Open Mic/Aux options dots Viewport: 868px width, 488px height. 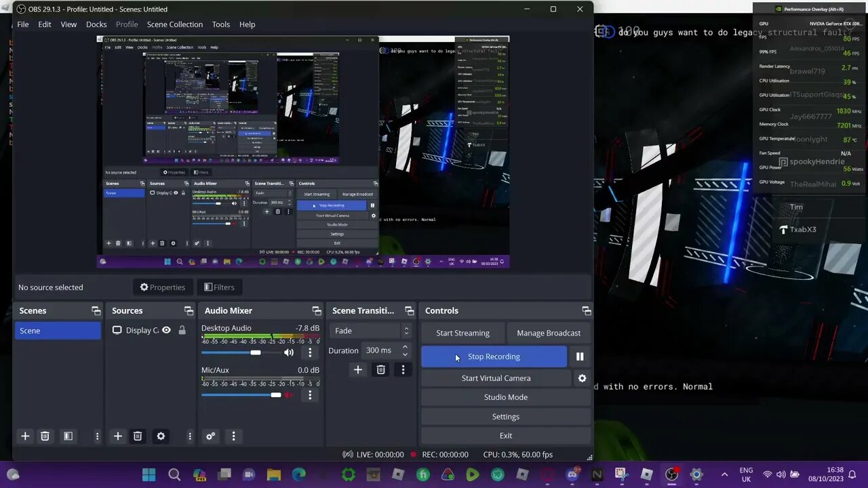point(310,394)
